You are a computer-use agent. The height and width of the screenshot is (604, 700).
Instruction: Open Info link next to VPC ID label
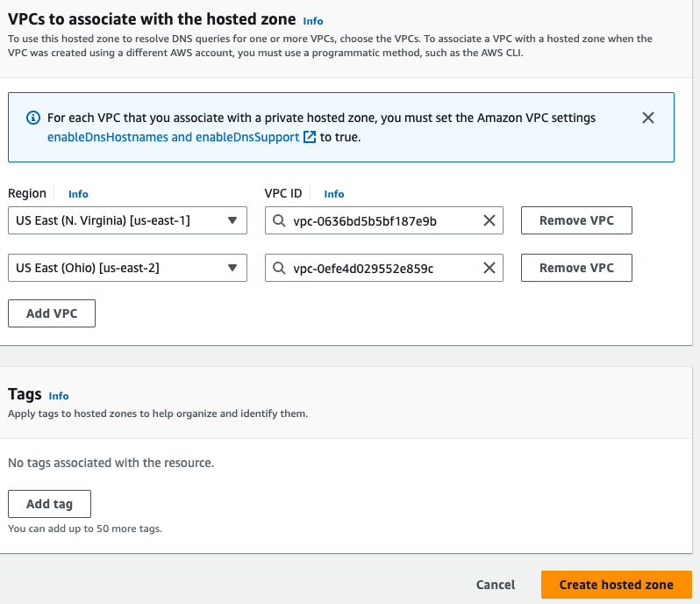pos(334,194)
